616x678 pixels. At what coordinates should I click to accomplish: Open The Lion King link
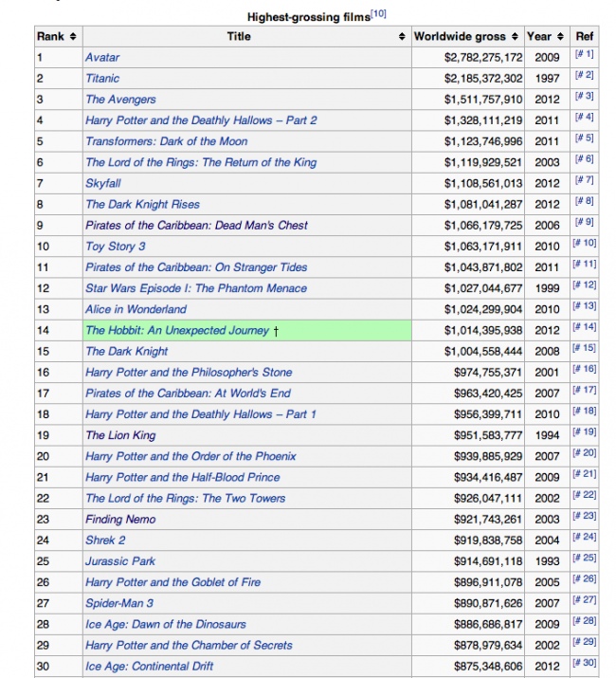[x=120, y=435]
